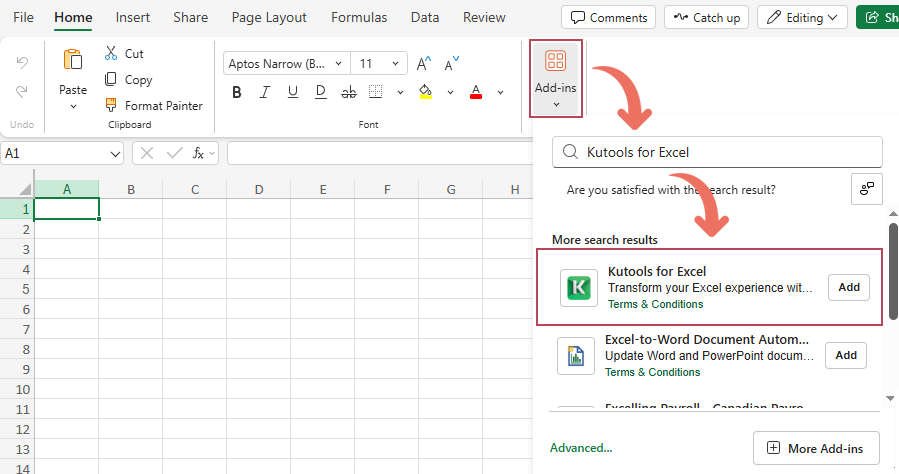This screenshot has width=899, height=474.
Task: Click the select-all corner triangle
Action: click(x=25, y=189)
